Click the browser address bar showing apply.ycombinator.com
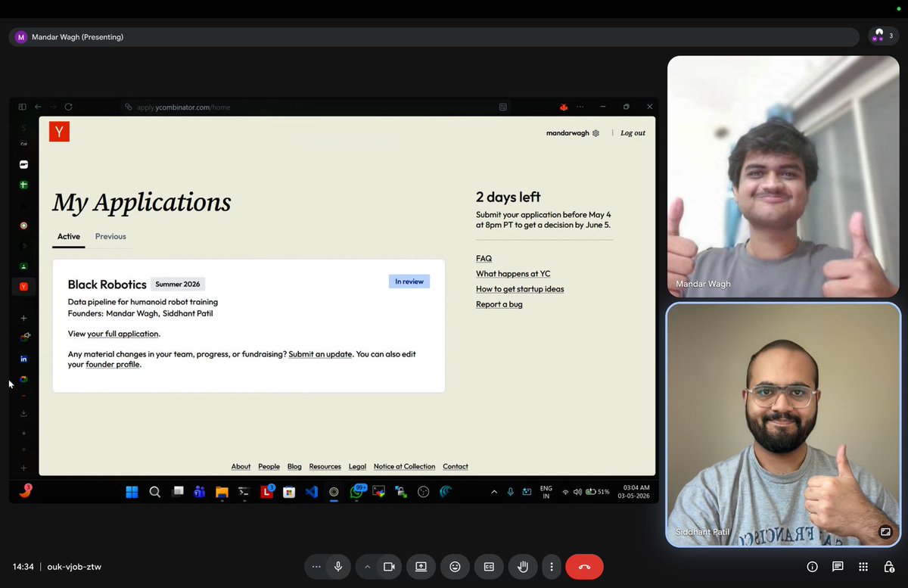 (314, 107)
